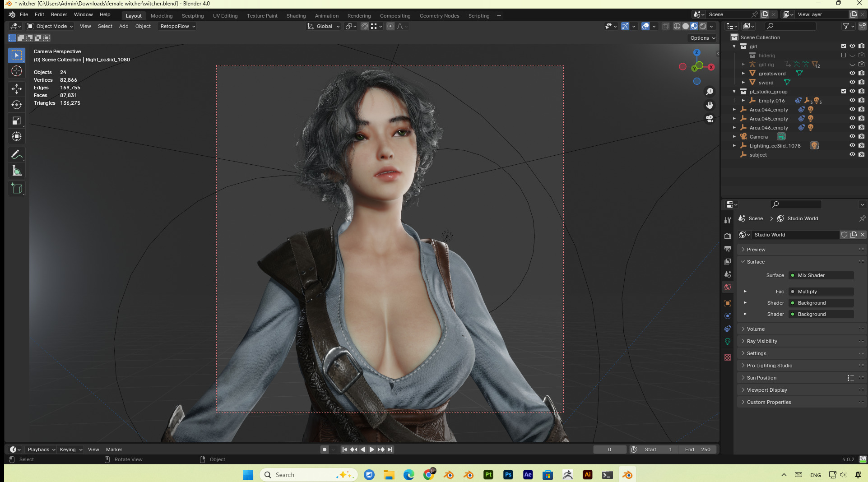Switch to the Geometry Nodes workspace tab

point(439,16)
